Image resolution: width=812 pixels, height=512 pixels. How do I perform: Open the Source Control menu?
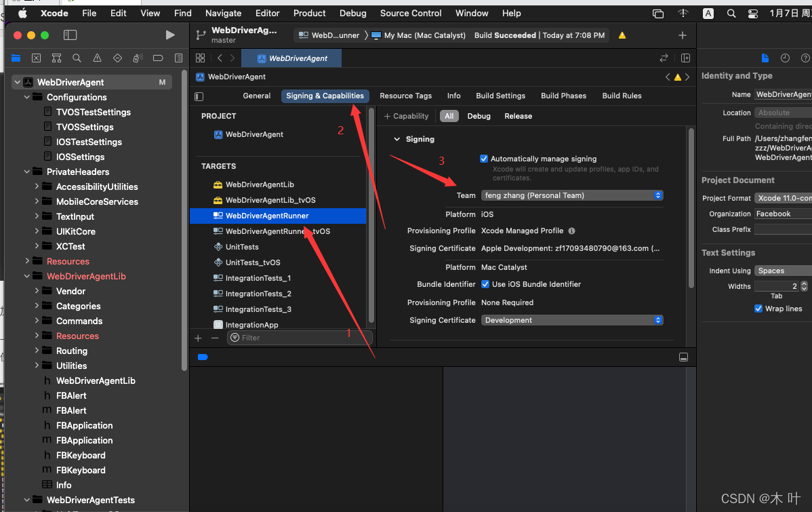[411, 13]
